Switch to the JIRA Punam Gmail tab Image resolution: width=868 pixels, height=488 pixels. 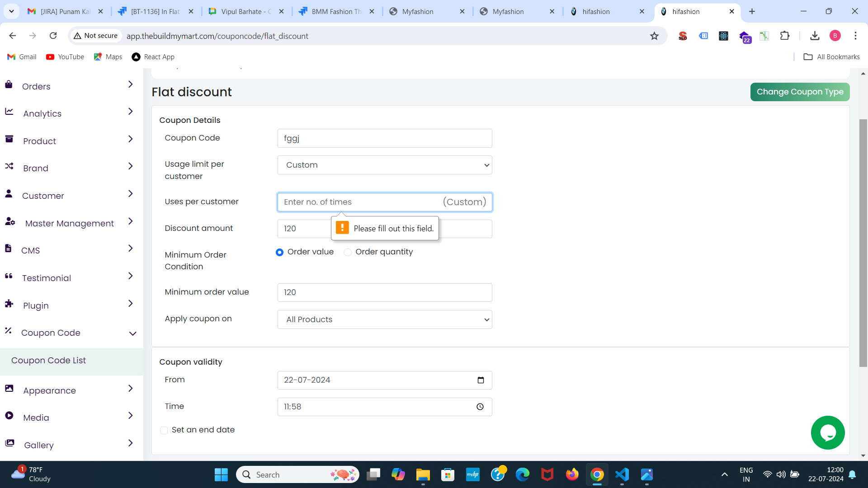click(x=66, y=11)
